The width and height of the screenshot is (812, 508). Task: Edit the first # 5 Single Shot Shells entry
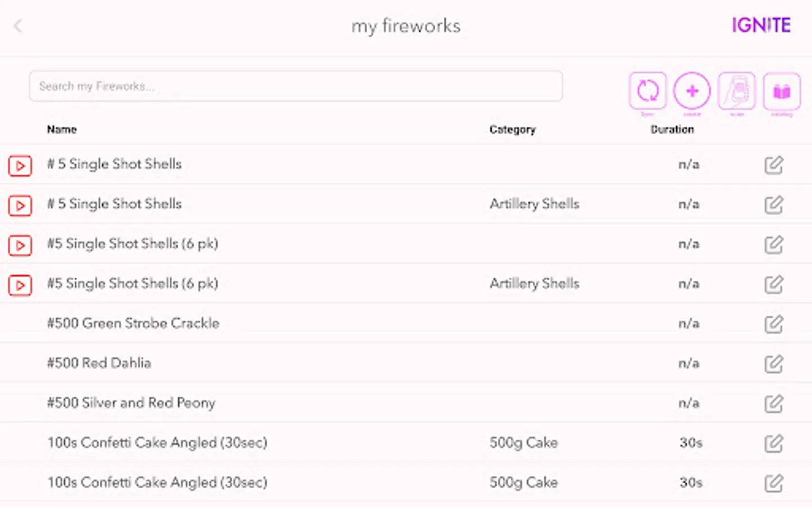774,165
